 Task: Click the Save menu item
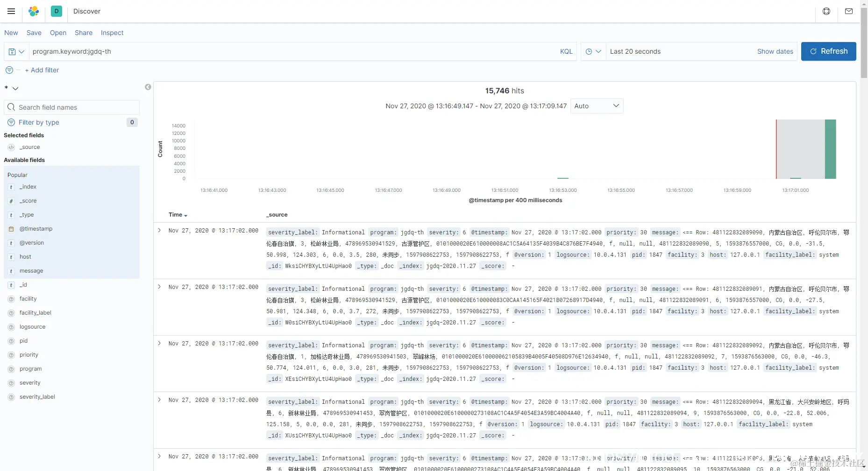pos(34,33)
